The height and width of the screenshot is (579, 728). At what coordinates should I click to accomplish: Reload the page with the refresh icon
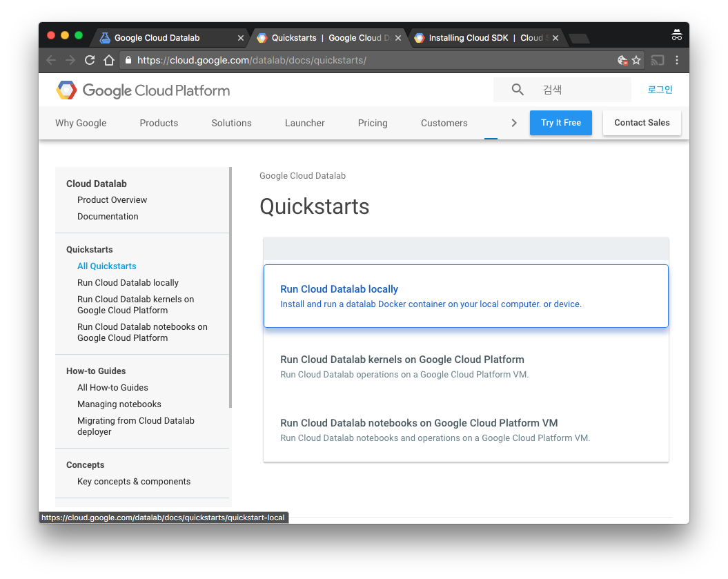pyautogui.click(x=89, y=60)
